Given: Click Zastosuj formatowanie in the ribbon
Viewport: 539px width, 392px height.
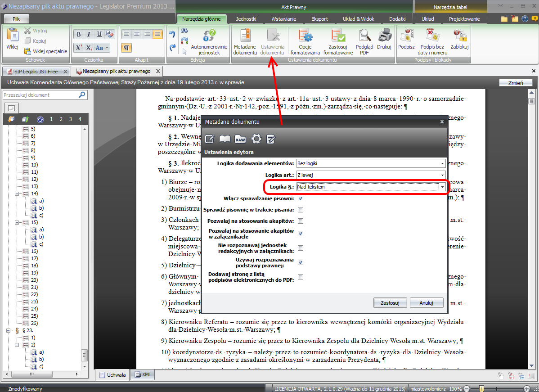Looking at the screenshot, I should (338, 41).
